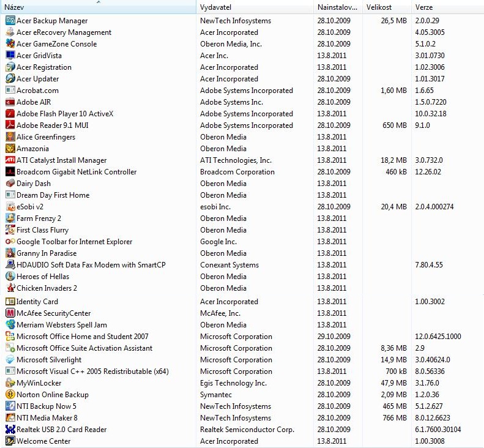Click the Norton Online Backup icon
The width and height of the screenshot is (484, 448).
[x=10, y=394]
